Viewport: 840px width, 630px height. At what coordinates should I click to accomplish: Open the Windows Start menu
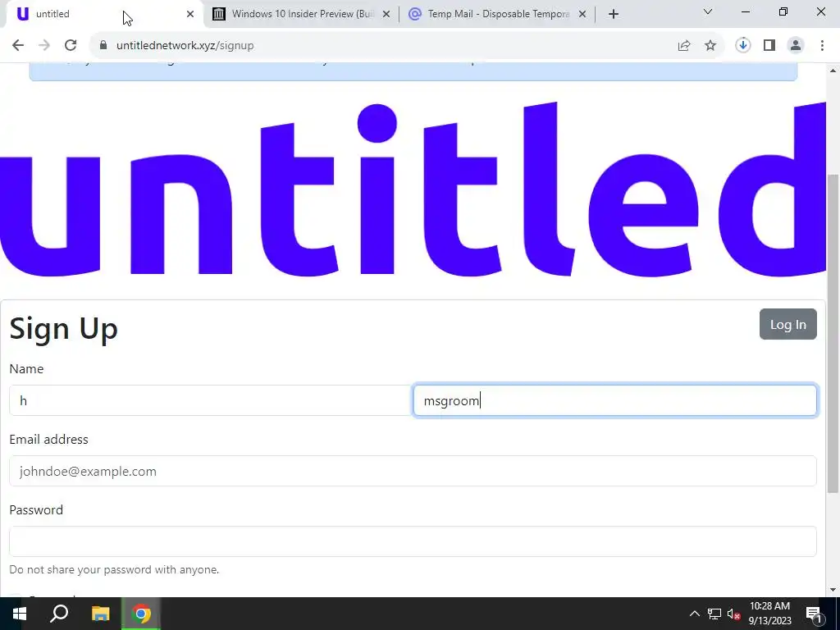pyautogui.click(x=20, y=614)
